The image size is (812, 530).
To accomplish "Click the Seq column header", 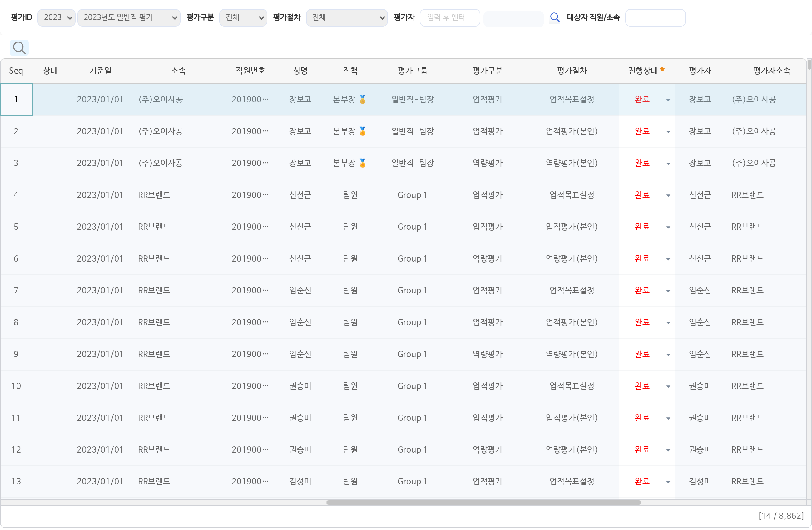I will point(16,71).
